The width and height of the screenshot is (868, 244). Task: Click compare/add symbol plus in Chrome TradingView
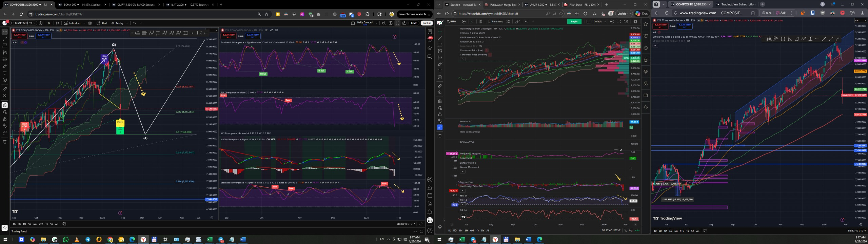(x=41, y=23)
